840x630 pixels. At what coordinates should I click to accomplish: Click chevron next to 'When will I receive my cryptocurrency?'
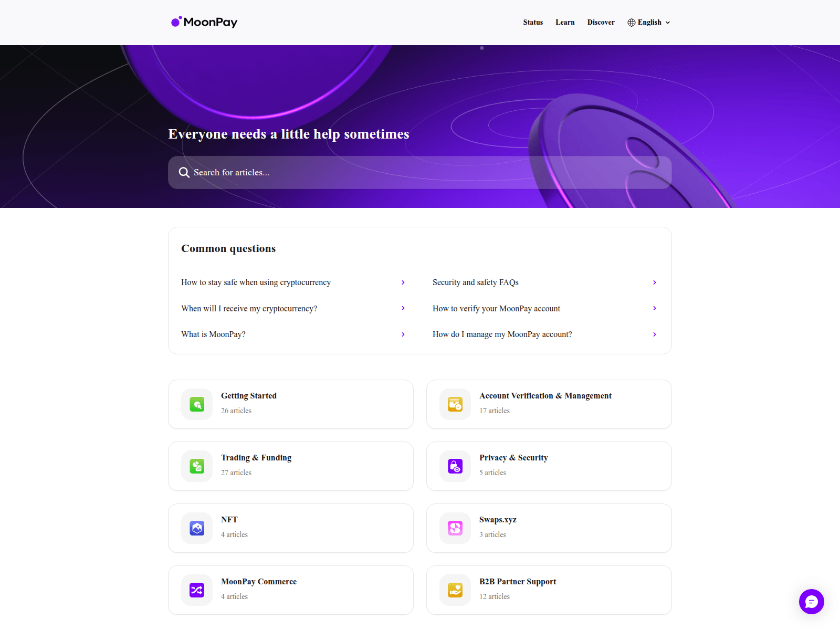tap(403, 308)
